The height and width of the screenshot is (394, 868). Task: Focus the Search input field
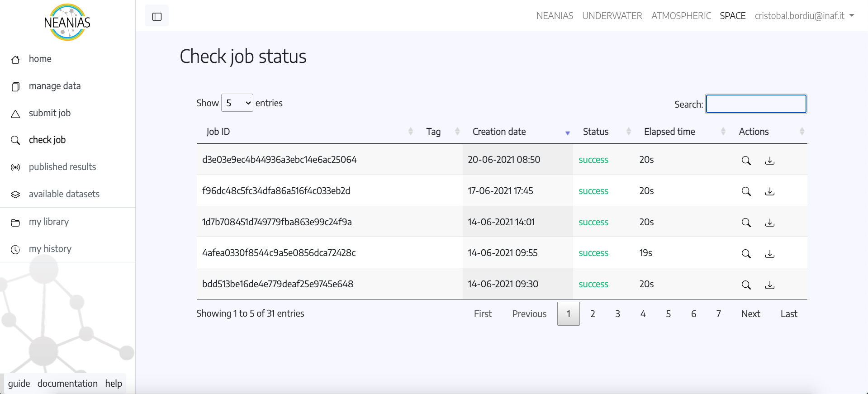756,104
